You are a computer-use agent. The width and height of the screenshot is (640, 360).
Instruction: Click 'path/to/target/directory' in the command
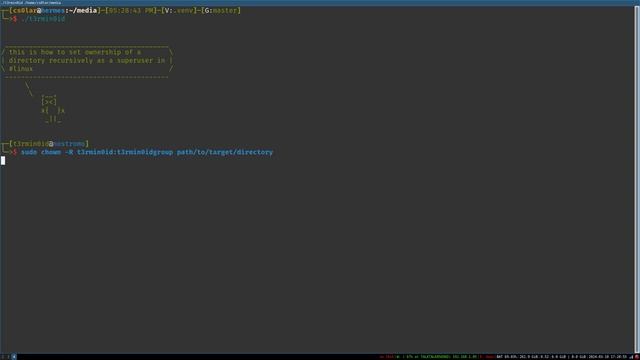click(224, 152)
